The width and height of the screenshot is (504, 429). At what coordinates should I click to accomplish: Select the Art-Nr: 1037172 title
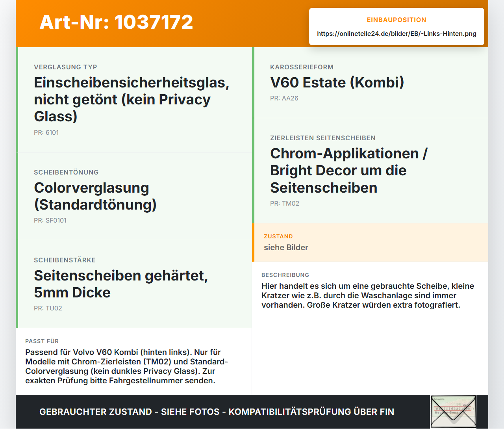click(116, 22)
